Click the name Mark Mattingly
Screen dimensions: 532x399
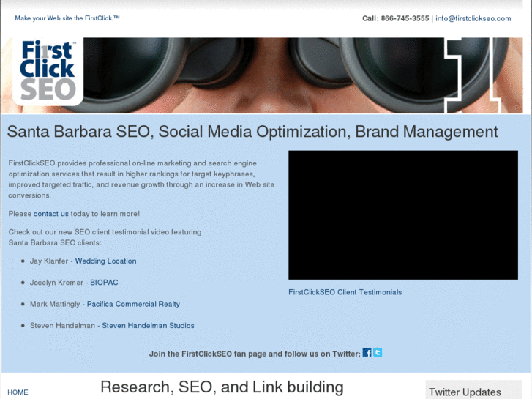[55, 304]
